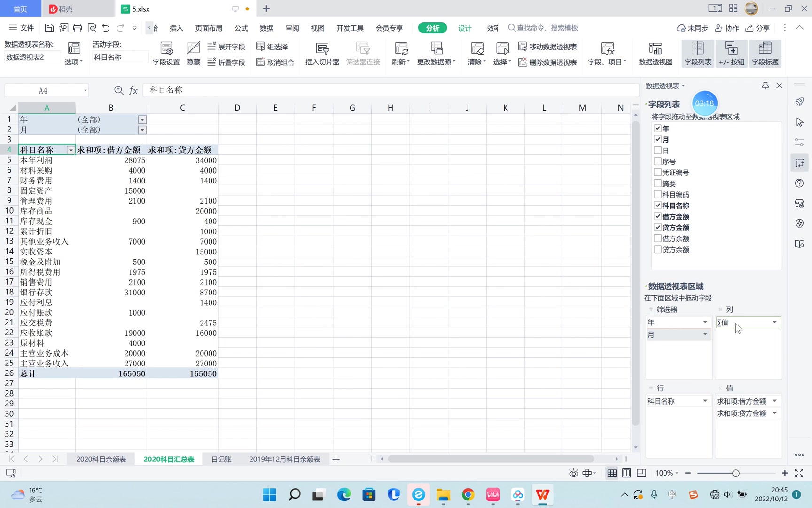Click the 分享 share button
This screenshot has height=508, width=812.
[758, 28]
